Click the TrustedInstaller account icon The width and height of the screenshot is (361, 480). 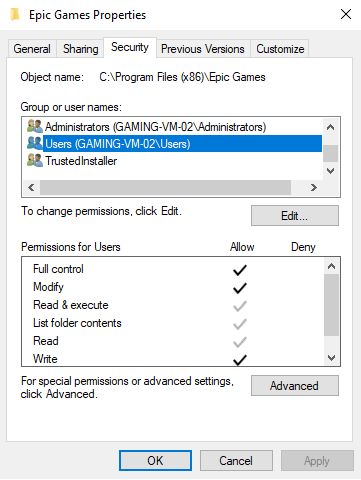point(35,161)
